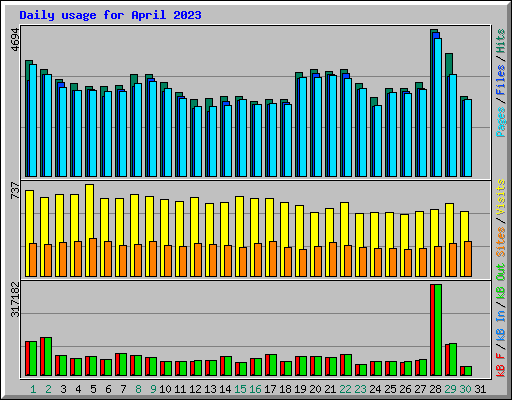Screen dimensions: 512x400
Task: Select the "Pages" legend label
Action: tap(501, 122)
